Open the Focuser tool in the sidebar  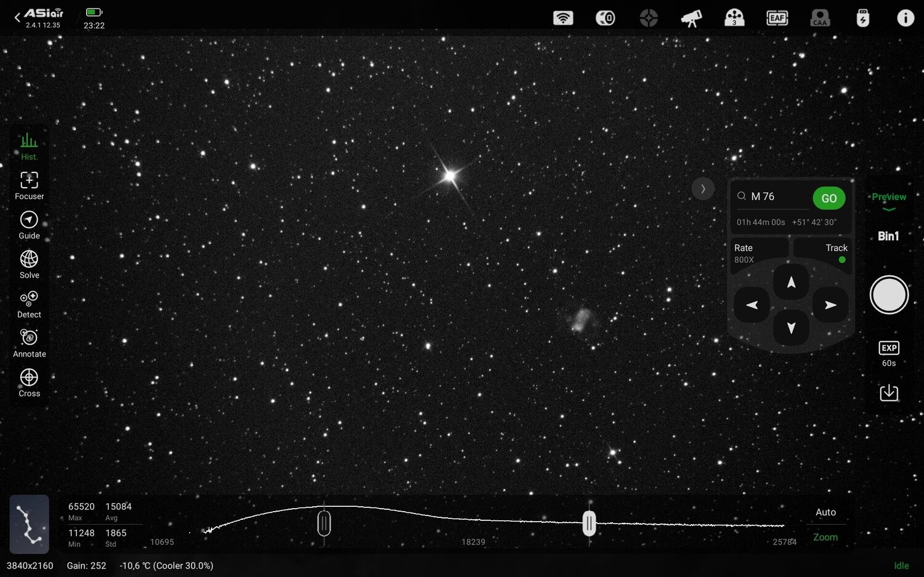[x=29, y=185]
